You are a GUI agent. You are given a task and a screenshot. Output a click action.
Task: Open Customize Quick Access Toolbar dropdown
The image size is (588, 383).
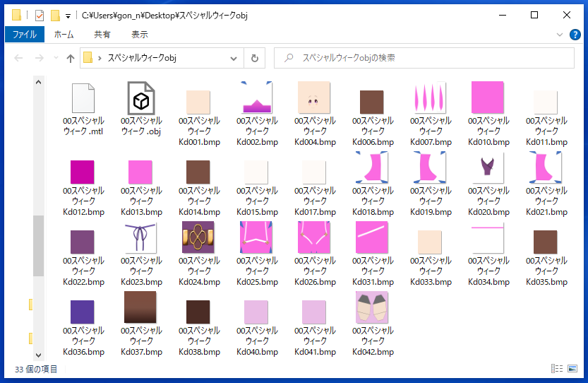click(68, 16)
